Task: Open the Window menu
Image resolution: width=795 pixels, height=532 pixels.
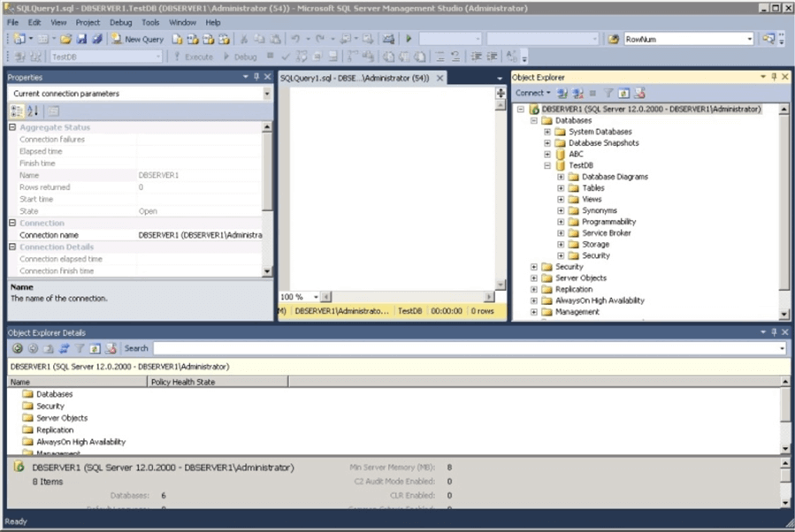Action: (x=182, y=22)
